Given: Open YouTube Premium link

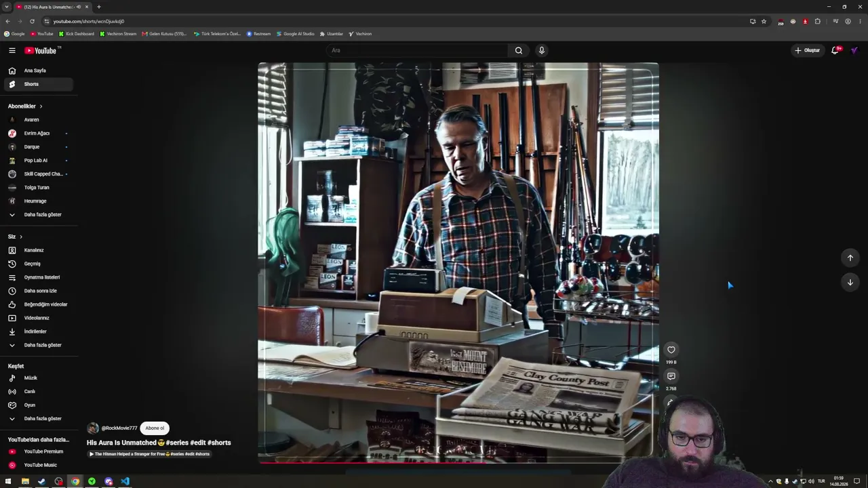Looking at the screenshot, I should (38, 451).
